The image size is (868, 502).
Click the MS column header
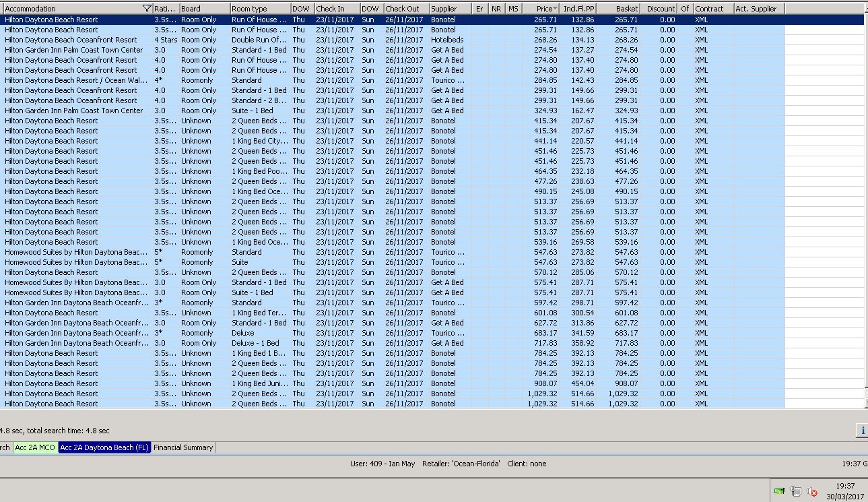pyautogui.click(x=514, y=9)
